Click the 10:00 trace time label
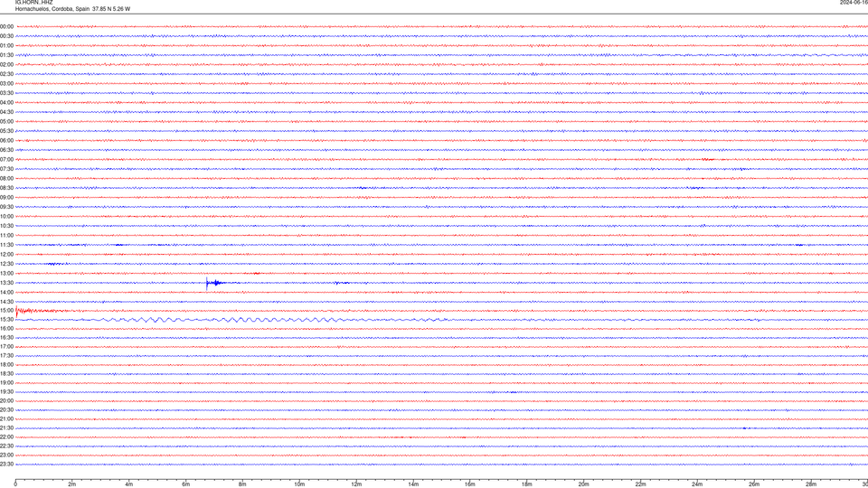 pos(6,216)
